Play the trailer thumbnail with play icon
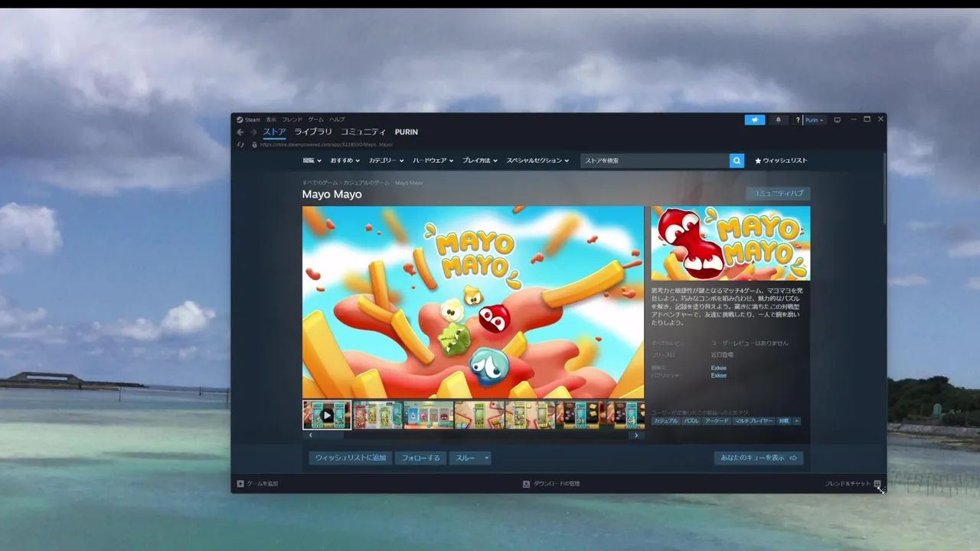 click(x=327, y=415)
